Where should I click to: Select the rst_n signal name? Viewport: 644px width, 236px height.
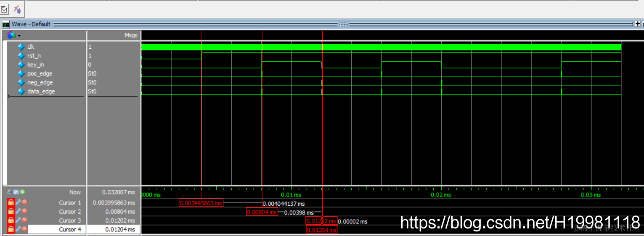click(x=34, y=55)
